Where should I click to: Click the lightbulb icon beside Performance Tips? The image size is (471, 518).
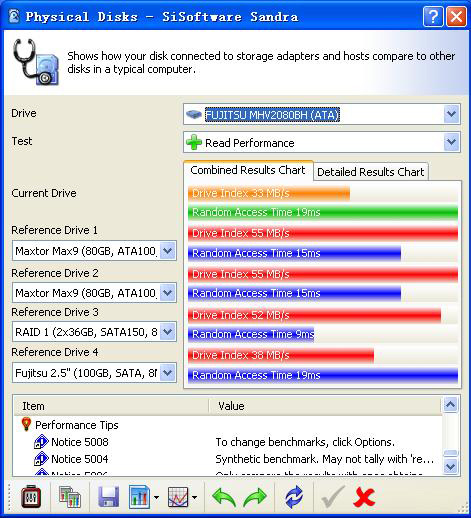[x=26, y=425]
